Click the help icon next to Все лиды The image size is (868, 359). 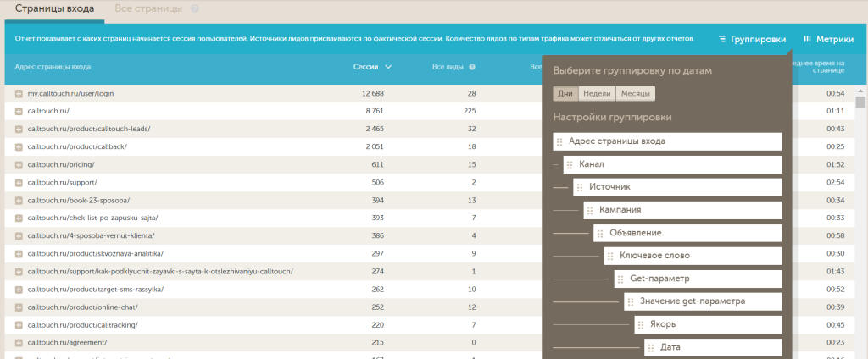472,66
